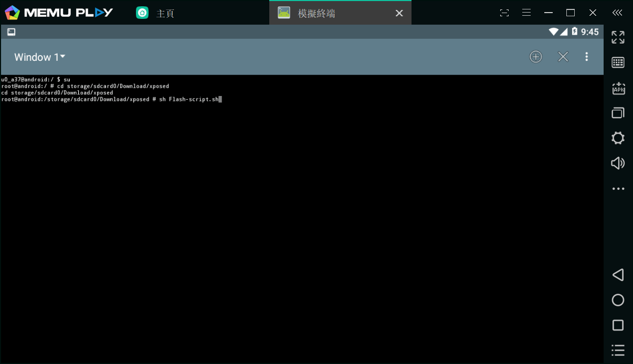
Task: Adjust volume with the speaker icon
Action: [618, 163]
